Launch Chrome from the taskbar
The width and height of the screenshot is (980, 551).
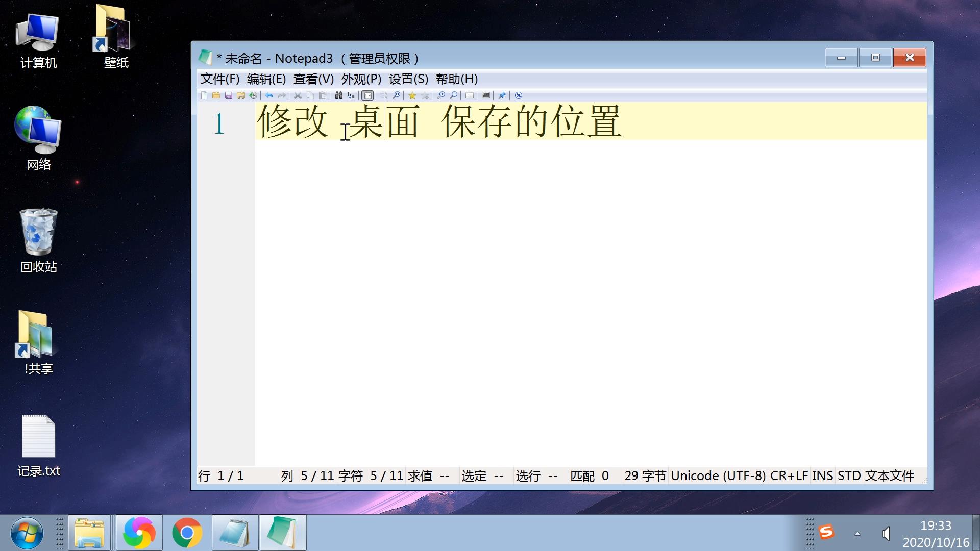(x=187, y=532)
